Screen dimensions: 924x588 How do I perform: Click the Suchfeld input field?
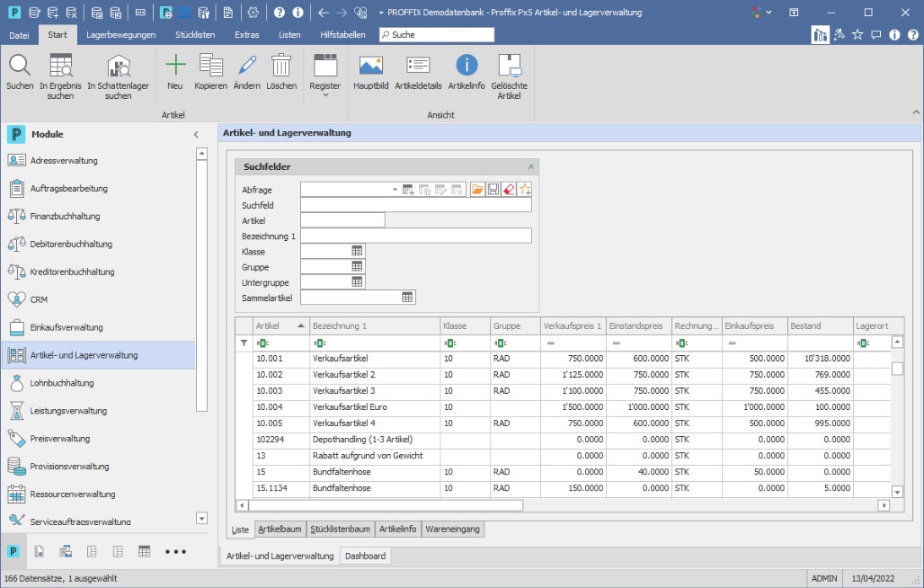click(416, 205)
